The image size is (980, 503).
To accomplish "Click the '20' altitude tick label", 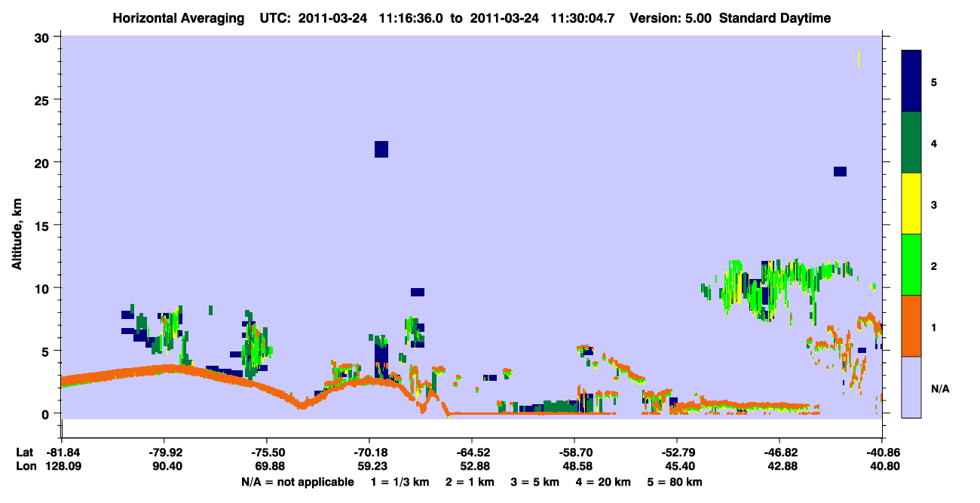I will [43, 162].
